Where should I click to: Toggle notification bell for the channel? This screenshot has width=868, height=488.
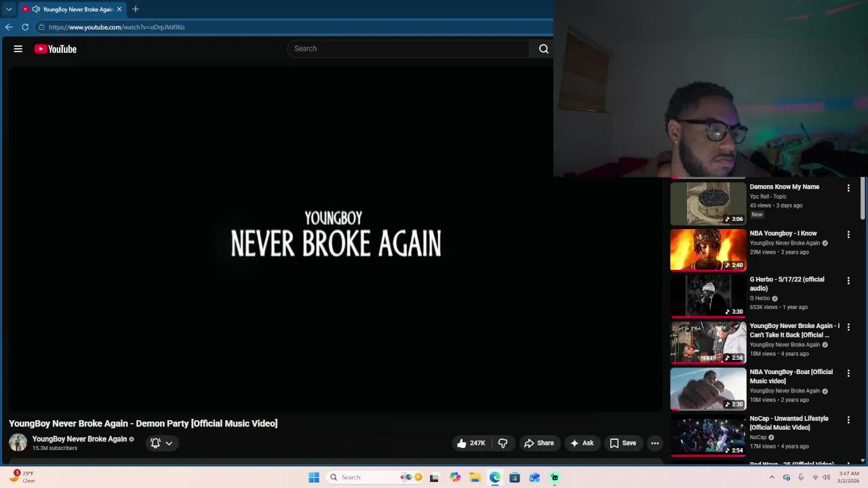point(155,443)
